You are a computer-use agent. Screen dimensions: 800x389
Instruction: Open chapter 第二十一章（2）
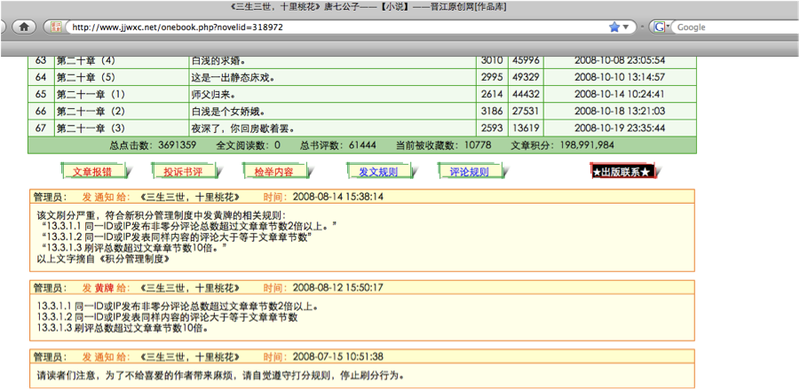click(90, 111)
